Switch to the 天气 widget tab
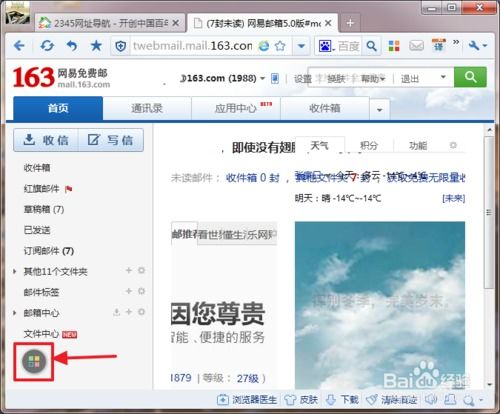The image size is (500, 414). [x=319, y=145]
